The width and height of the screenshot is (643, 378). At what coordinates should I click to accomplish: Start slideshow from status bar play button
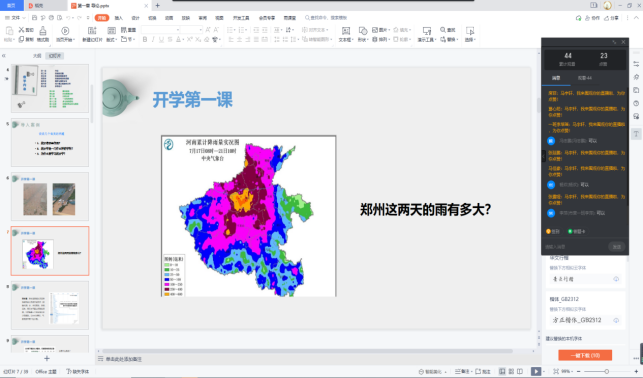pyautogui.click(x=536, y=371)
